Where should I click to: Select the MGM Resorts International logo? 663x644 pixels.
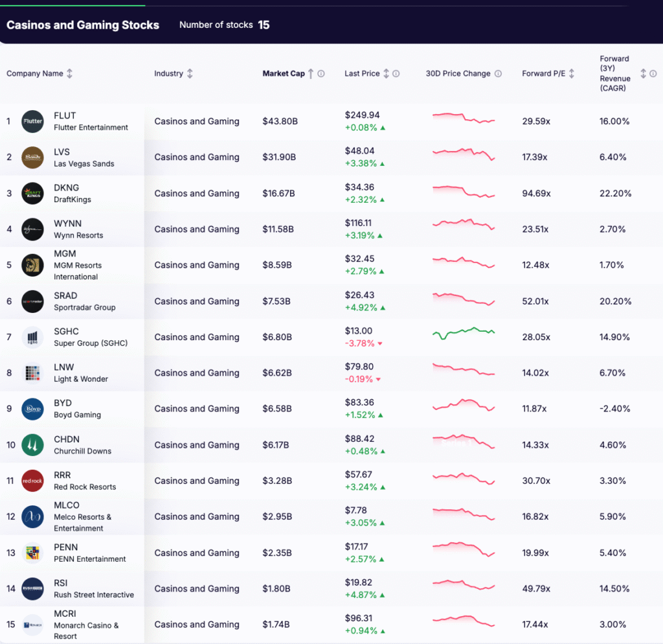32,265
